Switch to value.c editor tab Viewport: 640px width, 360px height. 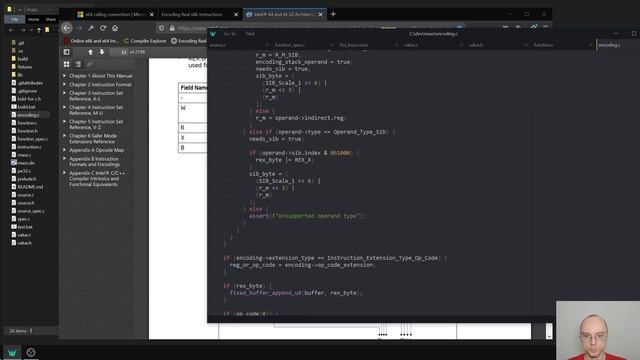click(x=411, y=45)
